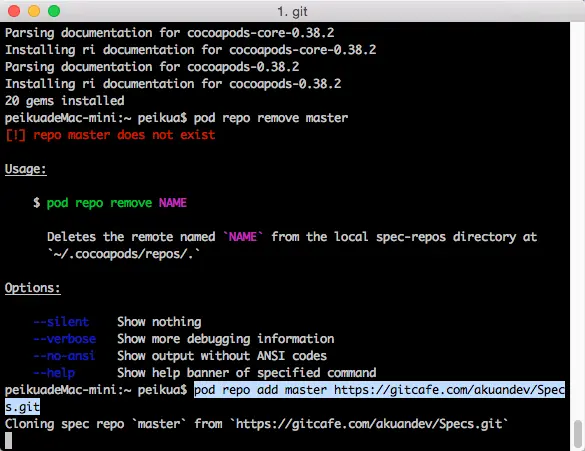Viewport: 585px width, 451px height.
Task: Click the line 'Installing ri documentation for cocoapods-core-0.38.2'
Action: point(190,50)
